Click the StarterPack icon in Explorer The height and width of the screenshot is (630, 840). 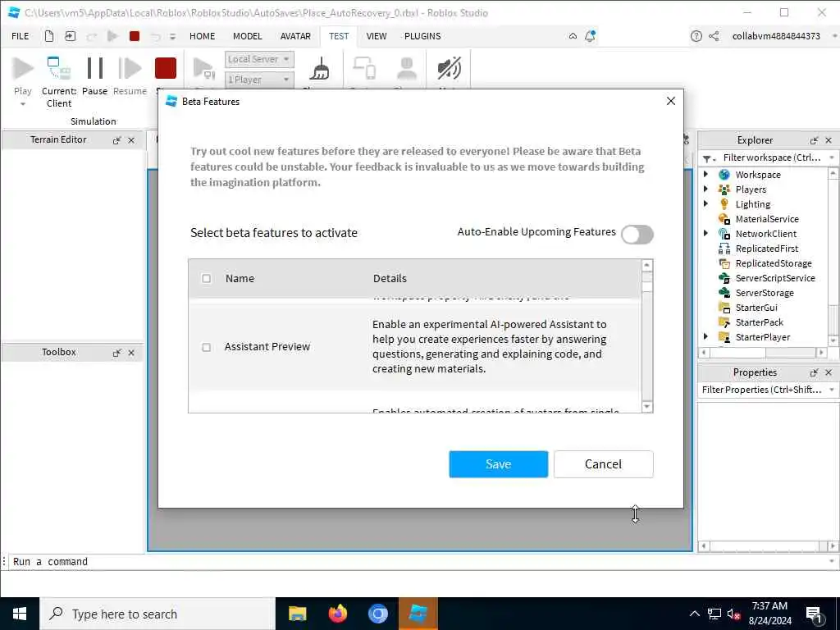[724, 322]
